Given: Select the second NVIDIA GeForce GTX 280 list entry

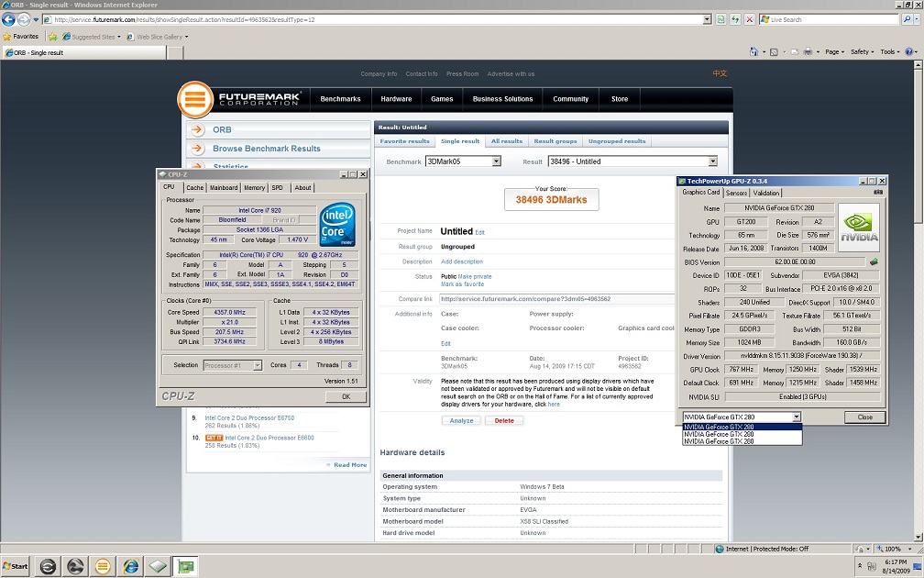Looking at the screenshot, I should [742, 434].
